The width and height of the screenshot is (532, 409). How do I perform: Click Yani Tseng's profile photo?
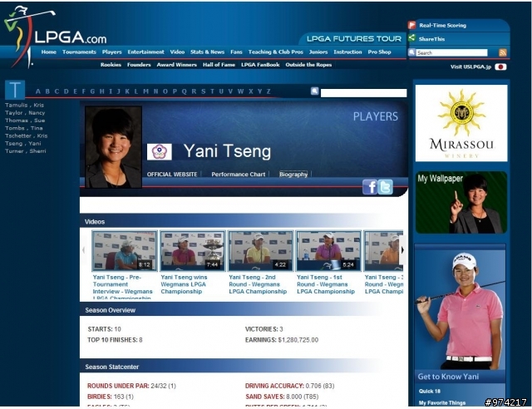coord(113,147)
